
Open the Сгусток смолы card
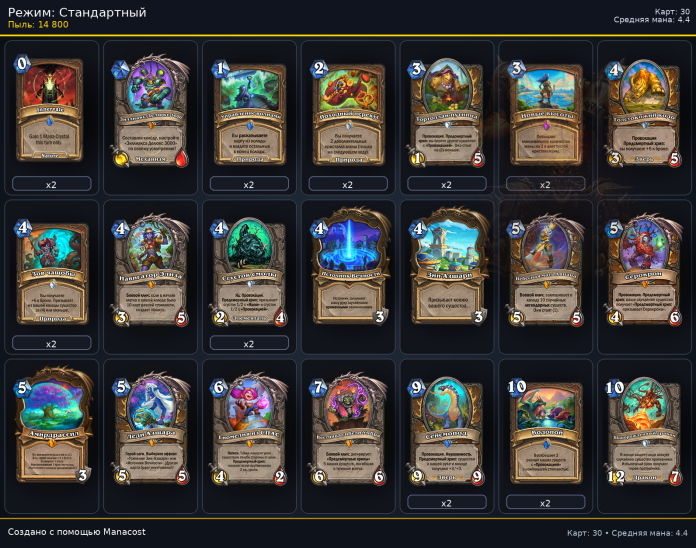249,271
